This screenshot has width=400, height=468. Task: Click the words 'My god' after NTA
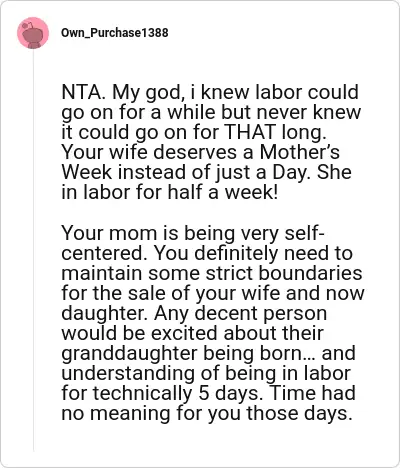coord(148,93)
